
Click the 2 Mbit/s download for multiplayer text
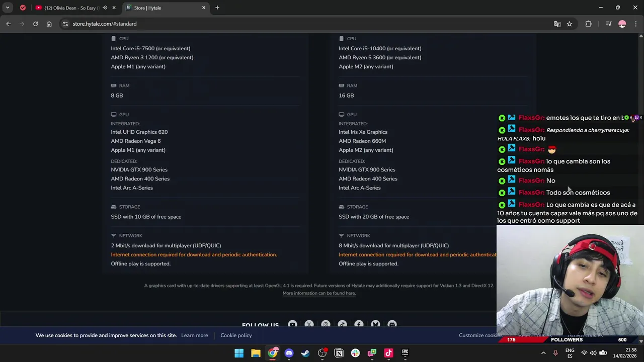point(166,245)
